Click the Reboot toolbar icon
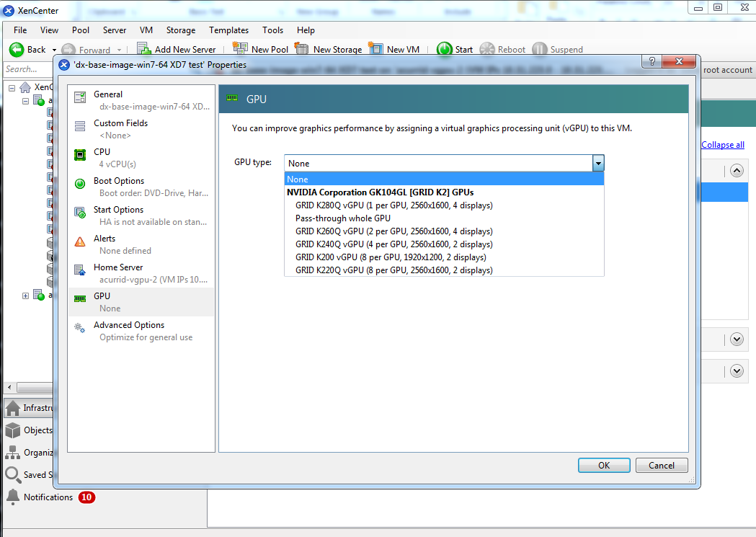Viewport: 756px width, 537px height. pyautogui.click(x=488, y=49)
